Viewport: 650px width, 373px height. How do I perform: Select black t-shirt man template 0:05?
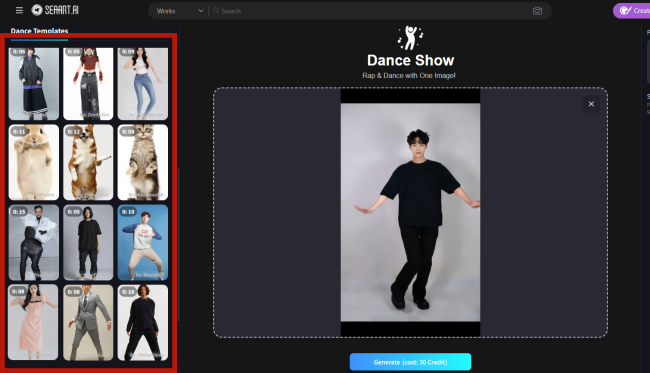pyautogui.click(x=88, y=242)
